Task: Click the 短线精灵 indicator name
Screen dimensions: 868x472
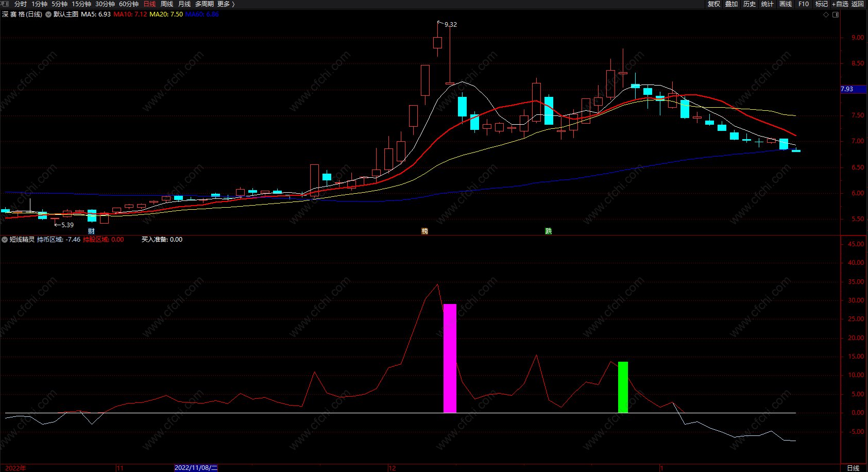Action: [22, 240]
